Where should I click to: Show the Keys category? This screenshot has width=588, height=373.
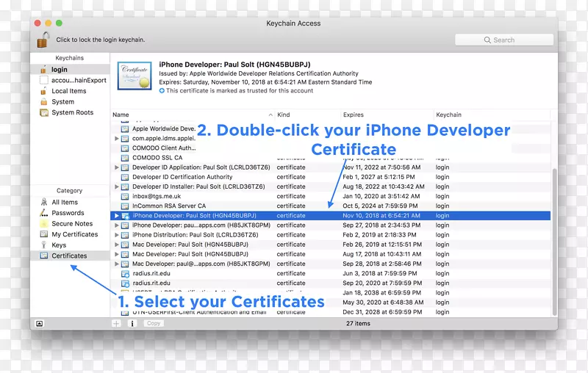point(59,245)
